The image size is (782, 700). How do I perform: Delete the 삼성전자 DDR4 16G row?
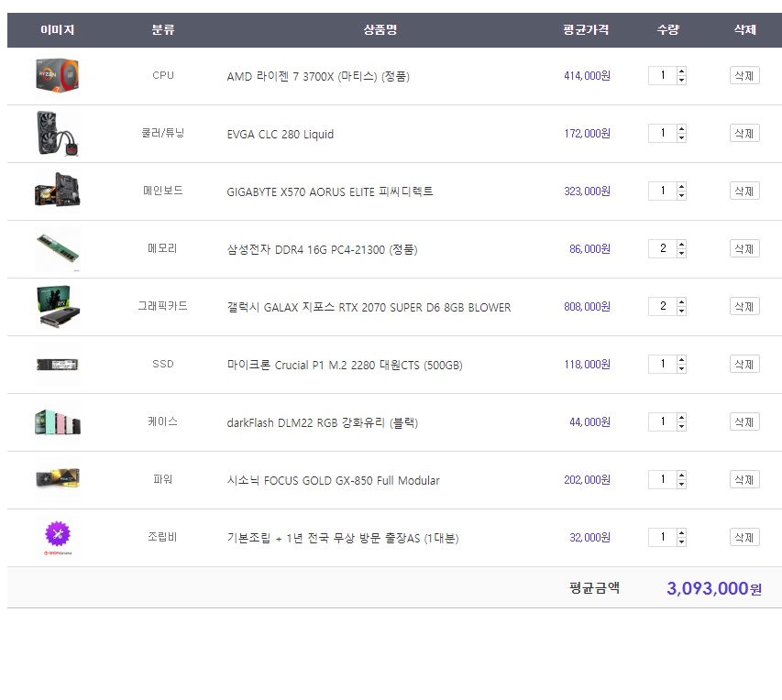point(744,249)
